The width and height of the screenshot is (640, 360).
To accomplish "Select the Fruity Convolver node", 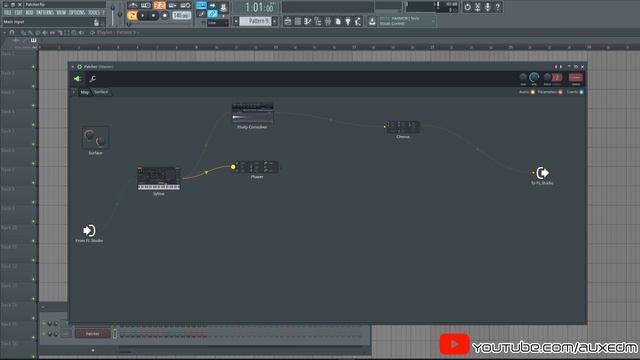I will (x=252, y=113).
